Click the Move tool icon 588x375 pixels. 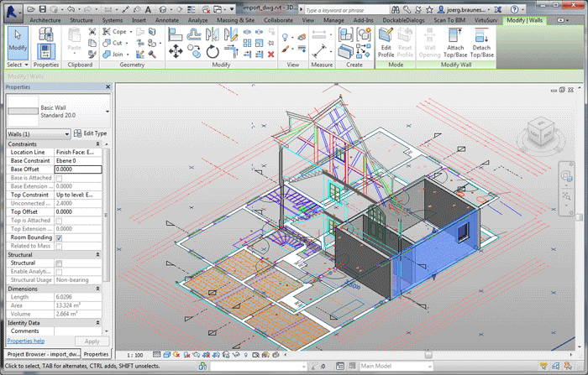click(175, 51)
